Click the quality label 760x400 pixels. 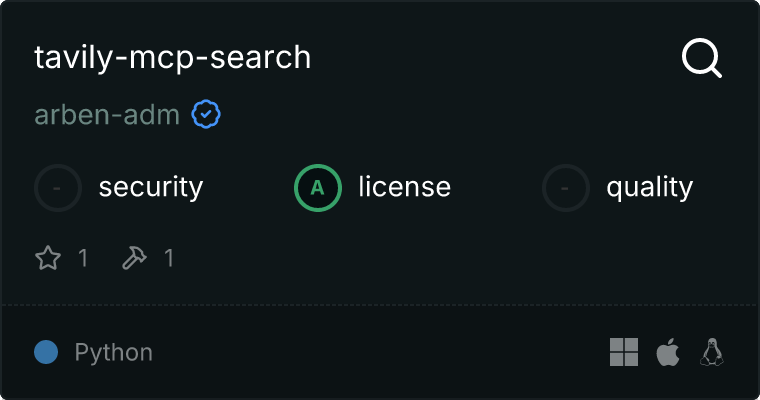click(649, 187)
